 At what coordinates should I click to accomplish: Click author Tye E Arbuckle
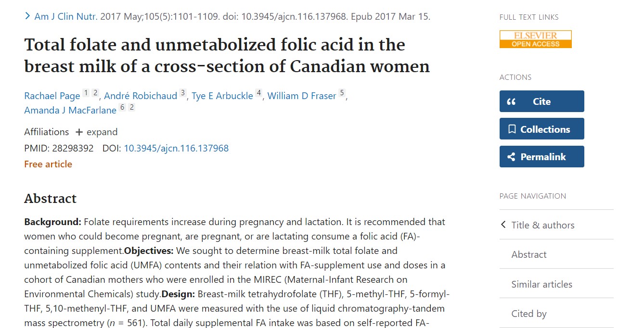222,96
